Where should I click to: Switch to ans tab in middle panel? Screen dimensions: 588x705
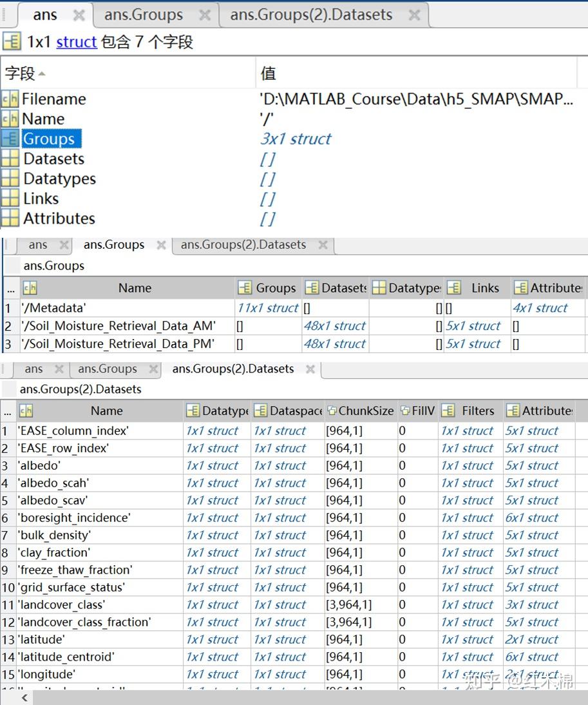(38, 245)
